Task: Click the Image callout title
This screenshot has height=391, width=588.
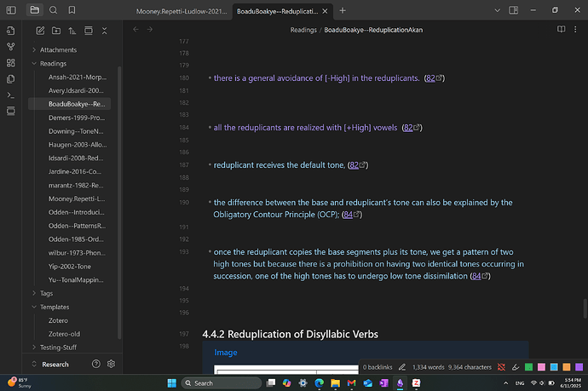Action: coord(225,353)
